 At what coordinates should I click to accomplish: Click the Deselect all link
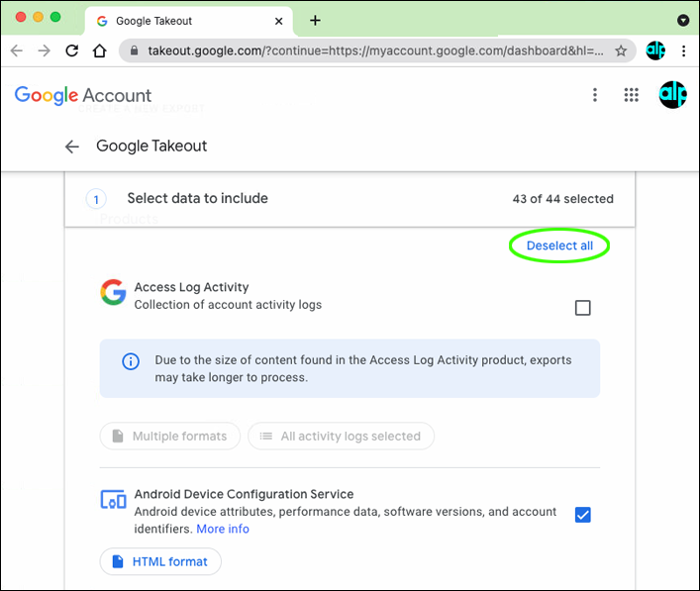point(559,246)
